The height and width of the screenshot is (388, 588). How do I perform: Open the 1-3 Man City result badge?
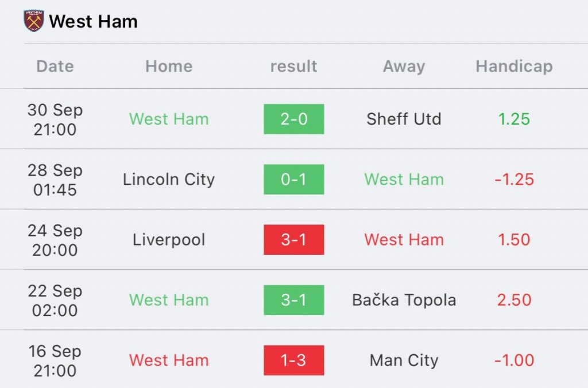pyautogui.click(x=293, y=360)
